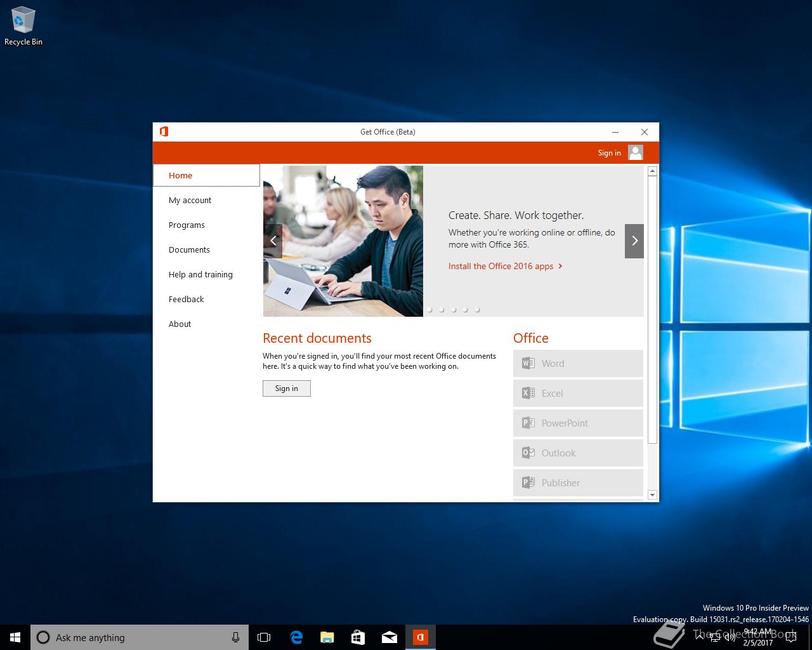This screenshot has width=812, height=650.
Task: Open the Home section in sidebar
Action: click(x=206, y=175)
